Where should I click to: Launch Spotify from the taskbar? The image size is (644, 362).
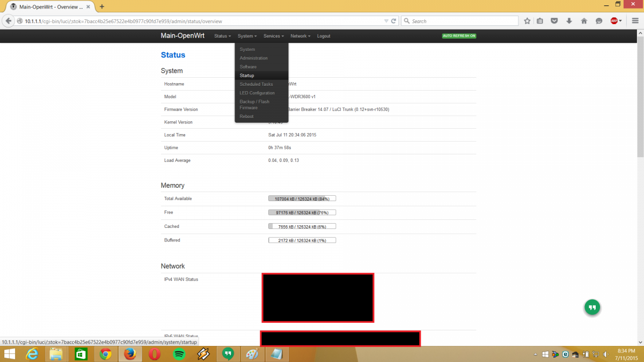tap(179, 354)
